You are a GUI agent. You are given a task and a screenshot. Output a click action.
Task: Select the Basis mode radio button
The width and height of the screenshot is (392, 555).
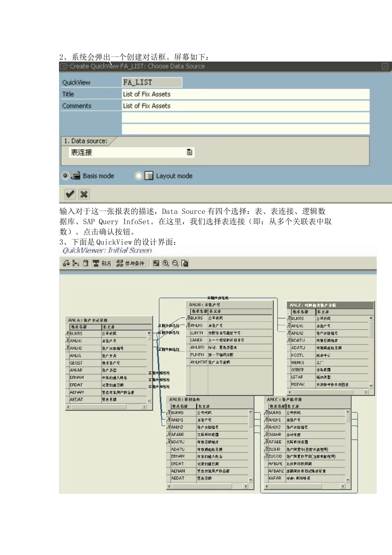click(65, 176)
